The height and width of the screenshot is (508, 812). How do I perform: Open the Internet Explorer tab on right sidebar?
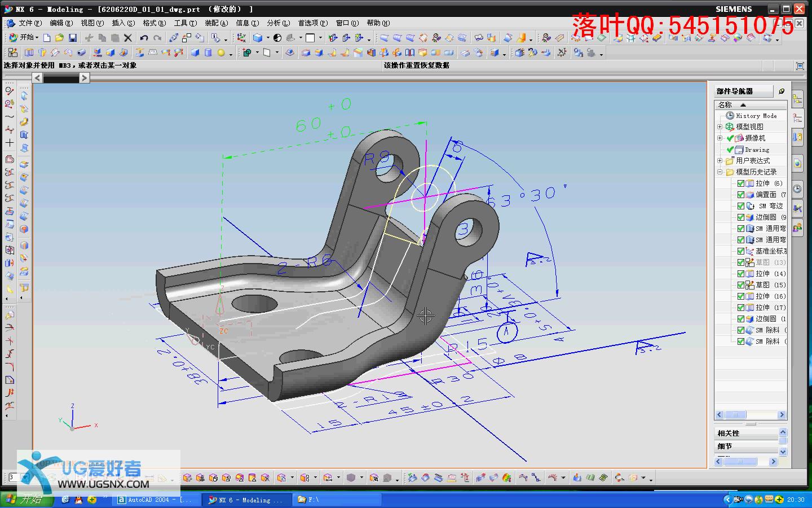pyautogui.click(x=797, y=164)
